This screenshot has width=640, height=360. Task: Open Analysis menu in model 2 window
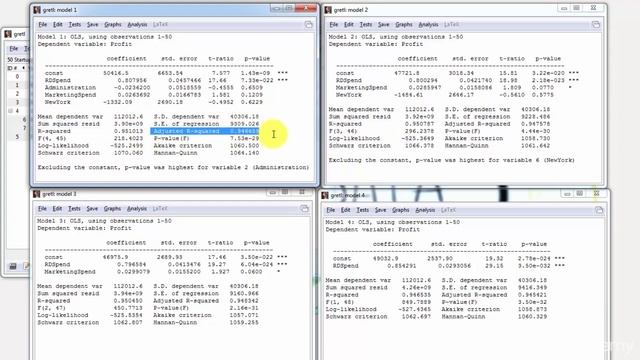[428, 24]
